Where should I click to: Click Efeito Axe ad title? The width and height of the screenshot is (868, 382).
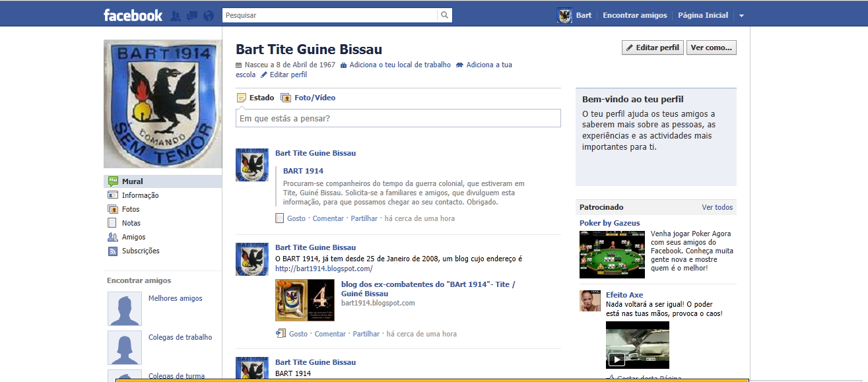[x=624, y=295]
